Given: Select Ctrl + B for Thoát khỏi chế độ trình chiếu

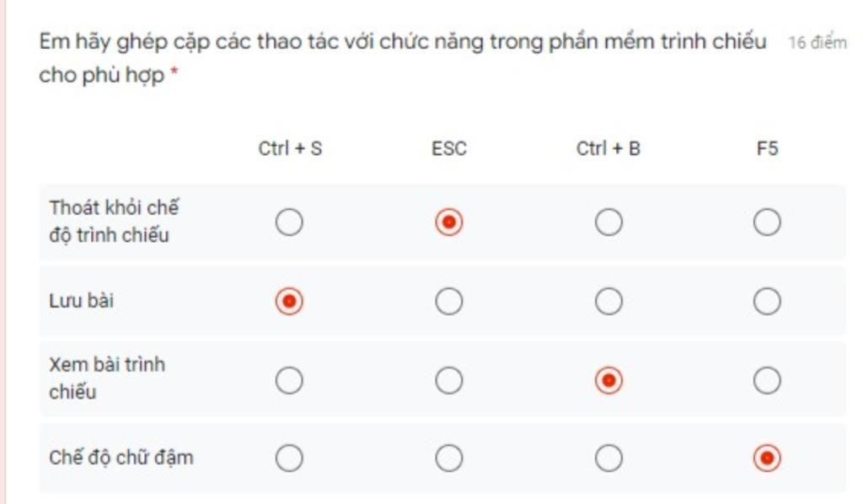Looking at the screenshot, I should 608,223.
